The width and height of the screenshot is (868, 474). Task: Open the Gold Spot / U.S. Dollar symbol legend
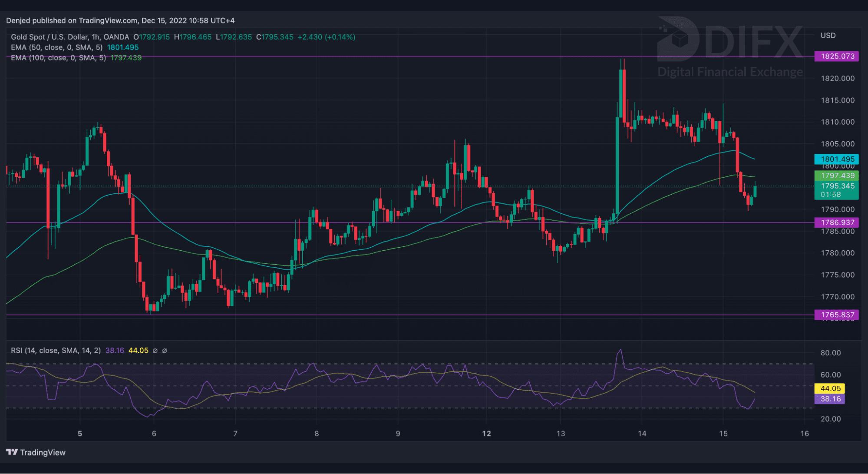pos(69,37)
